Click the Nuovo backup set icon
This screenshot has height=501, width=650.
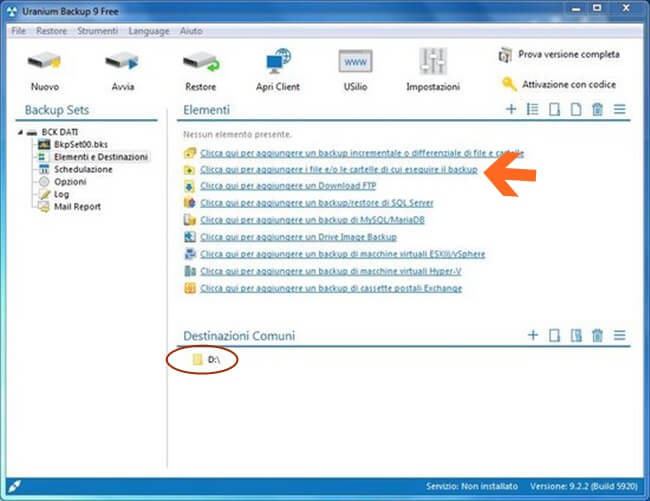[44, 62]
